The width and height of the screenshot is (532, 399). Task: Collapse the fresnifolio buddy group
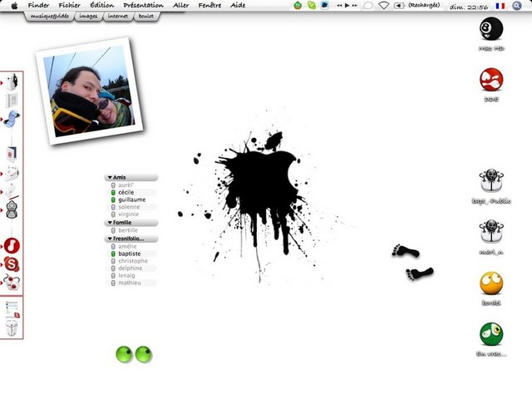[109, 239]
